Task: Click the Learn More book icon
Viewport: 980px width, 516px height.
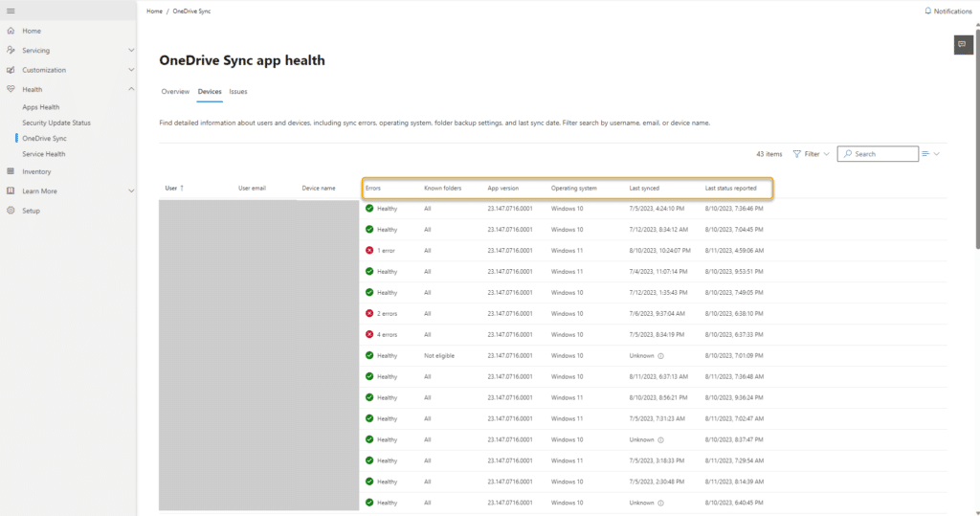Action: click(11, 191)
